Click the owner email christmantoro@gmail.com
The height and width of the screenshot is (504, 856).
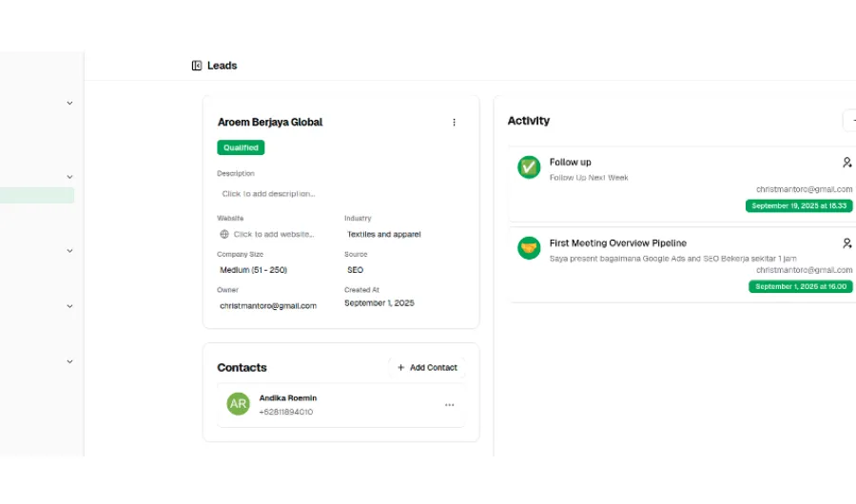[268, 306]
